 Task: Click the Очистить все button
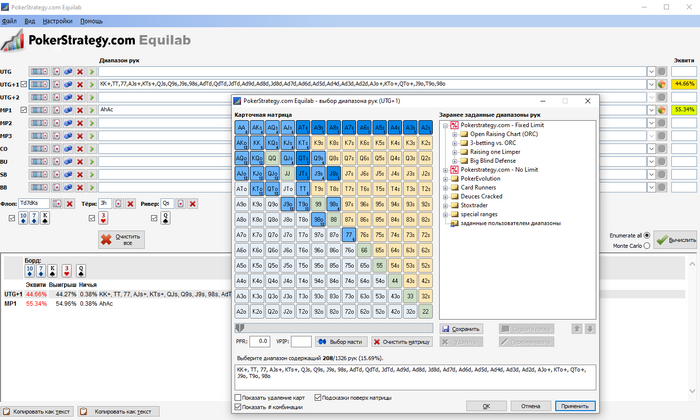click(x=121, y=240)
